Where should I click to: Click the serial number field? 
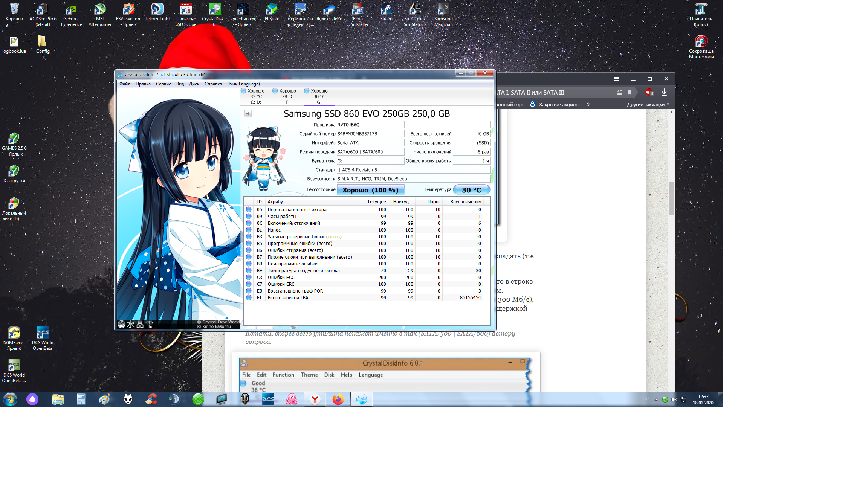[370, 134]
